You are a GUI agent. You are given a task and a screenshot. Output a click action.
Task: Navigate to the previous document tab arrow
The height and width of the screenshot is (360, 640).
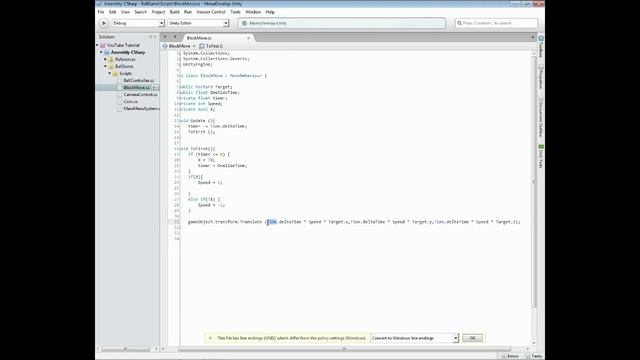pyautogui.click(x=165, y=37)
